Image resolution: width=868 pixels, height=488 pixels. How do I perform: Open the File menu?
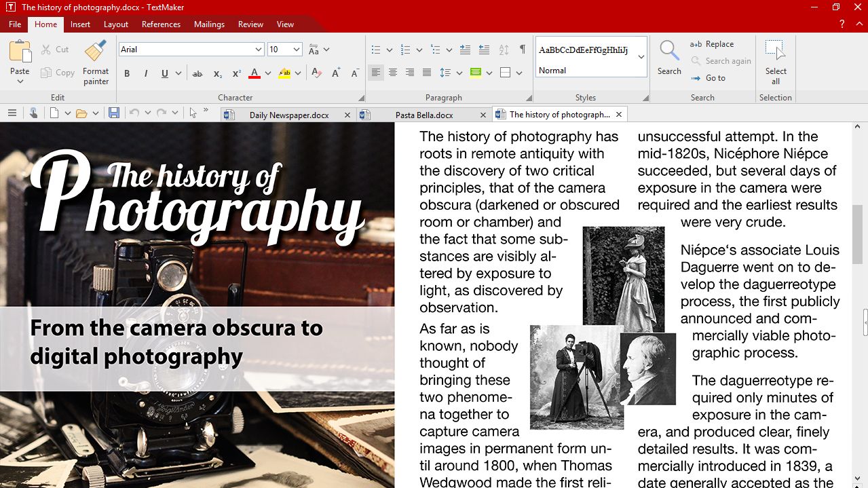(x=15, y=24)
